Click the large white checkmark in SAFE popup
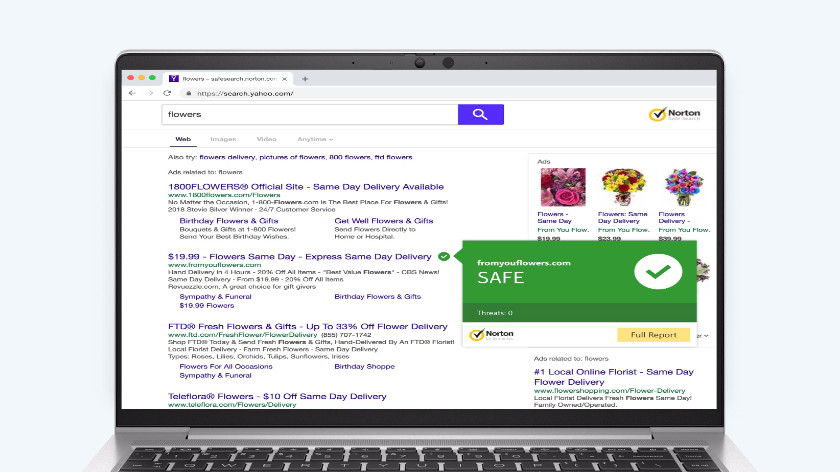 (x=658, y=272)
